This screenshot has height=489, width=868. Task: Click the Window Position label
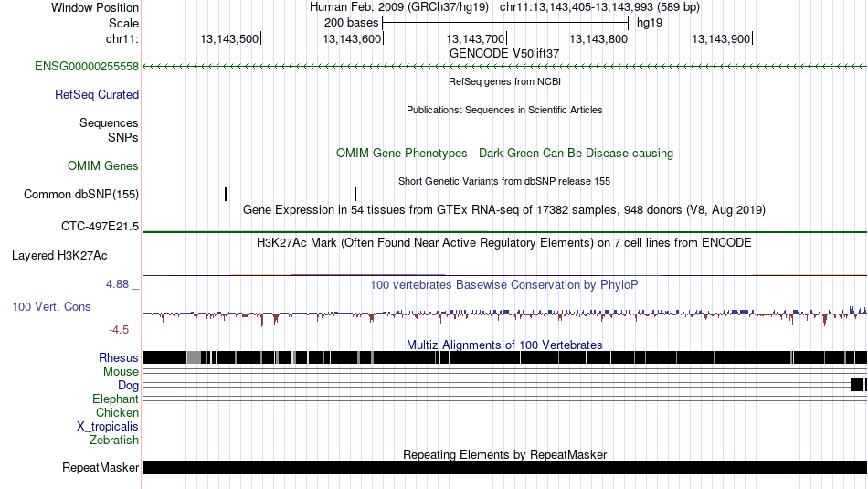point(95,7)
